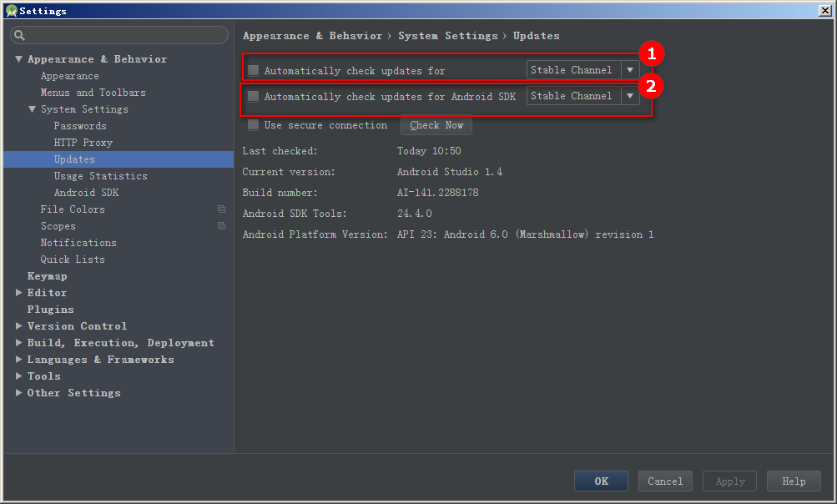Viewport: 837px width, 504px height.
Task: Click the OK button
Action: [601, 481]
